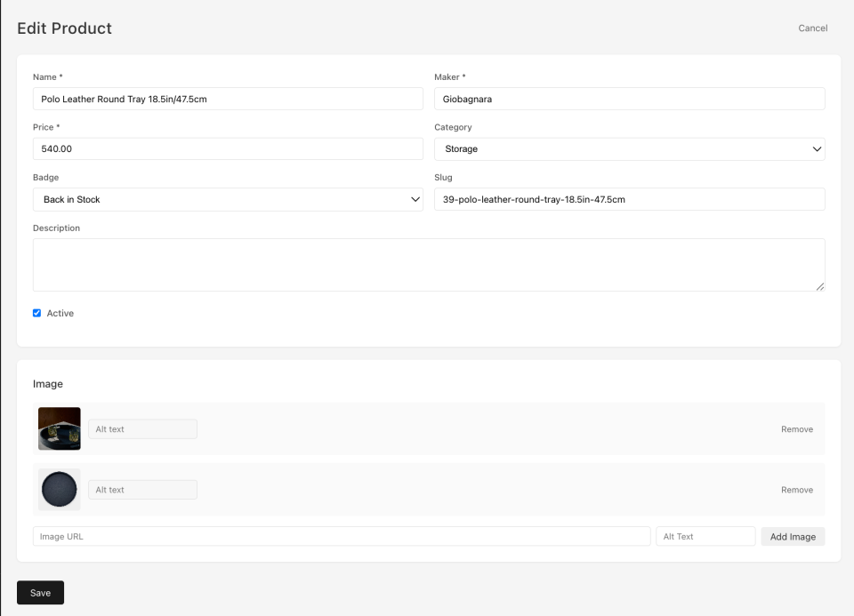Screen dimensions: 854x616
Task: Save the product changes
Action: [40, 593]
